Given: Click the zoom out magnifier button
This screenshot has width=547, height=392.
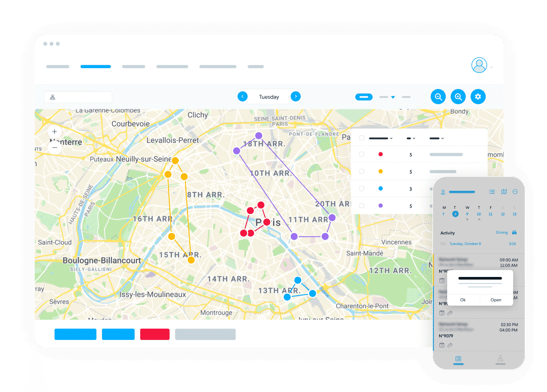Looking at the screenshot, I should coord(438,97).
